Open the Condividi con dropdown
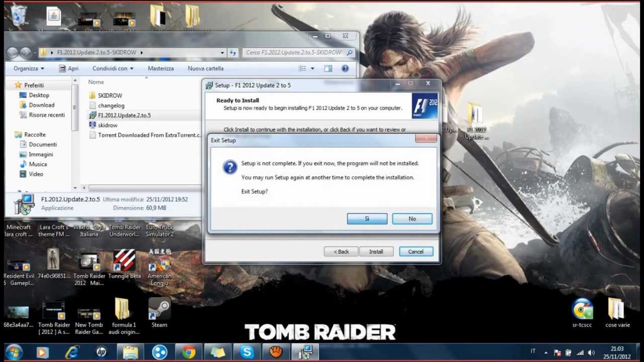Screen dimensions: 644x362 point(113,68)
